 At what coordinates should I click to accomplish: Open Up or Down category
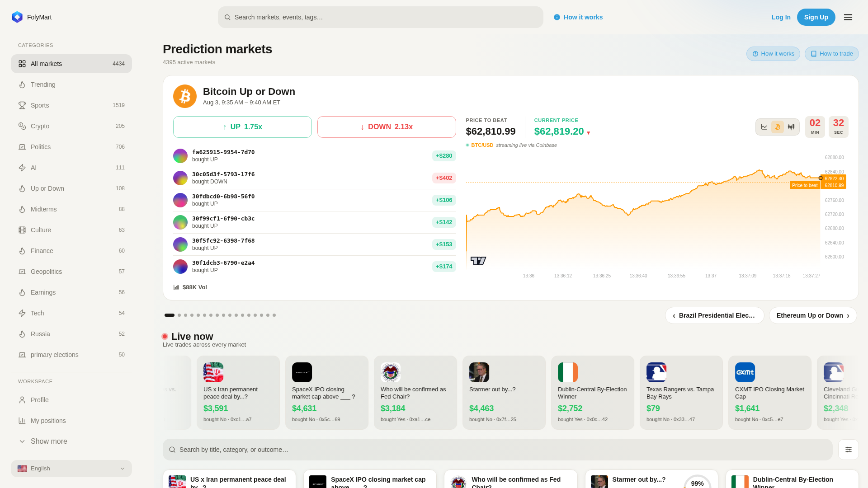click(71, 188)
